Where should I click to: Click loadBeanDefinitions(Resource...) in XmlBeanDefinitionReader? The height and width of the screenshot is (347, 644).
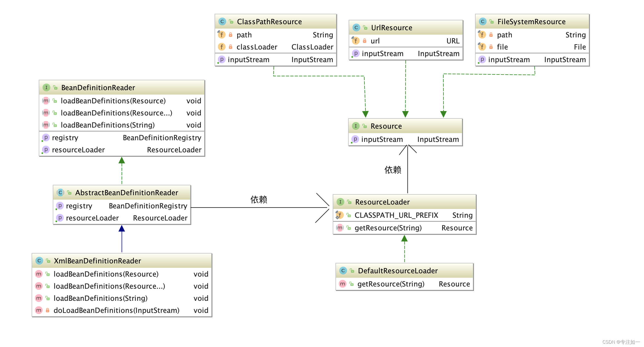tap(109, 286)
